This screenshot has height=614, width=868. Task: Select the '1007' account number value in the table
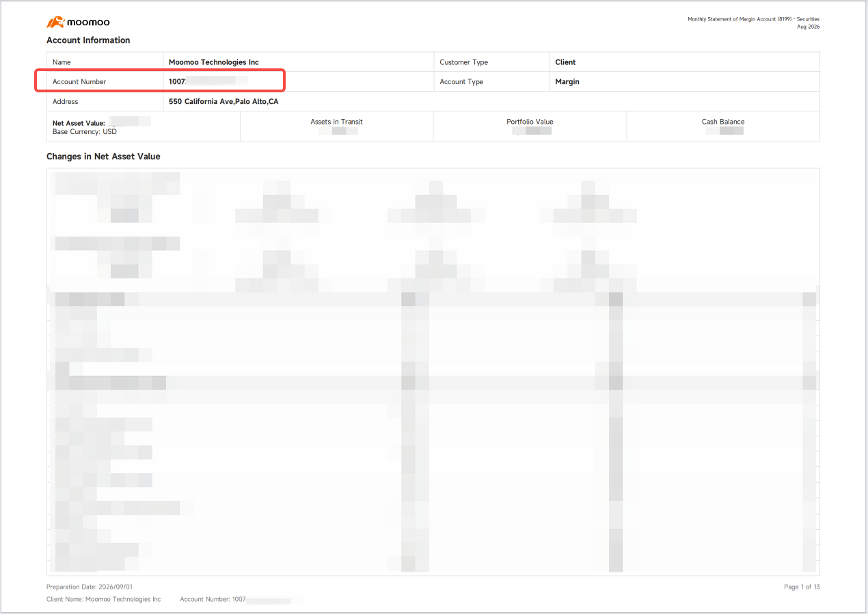(x=177, y=82)
